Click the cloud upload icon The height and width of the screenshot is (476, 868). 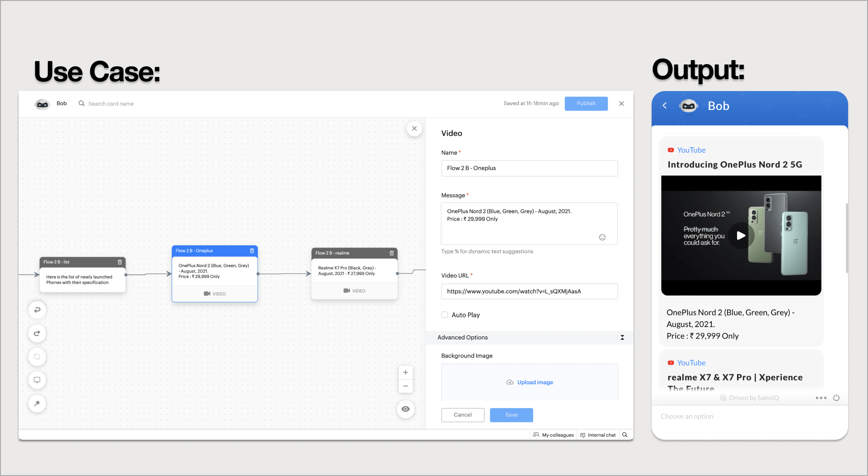(x=510, y=382)
